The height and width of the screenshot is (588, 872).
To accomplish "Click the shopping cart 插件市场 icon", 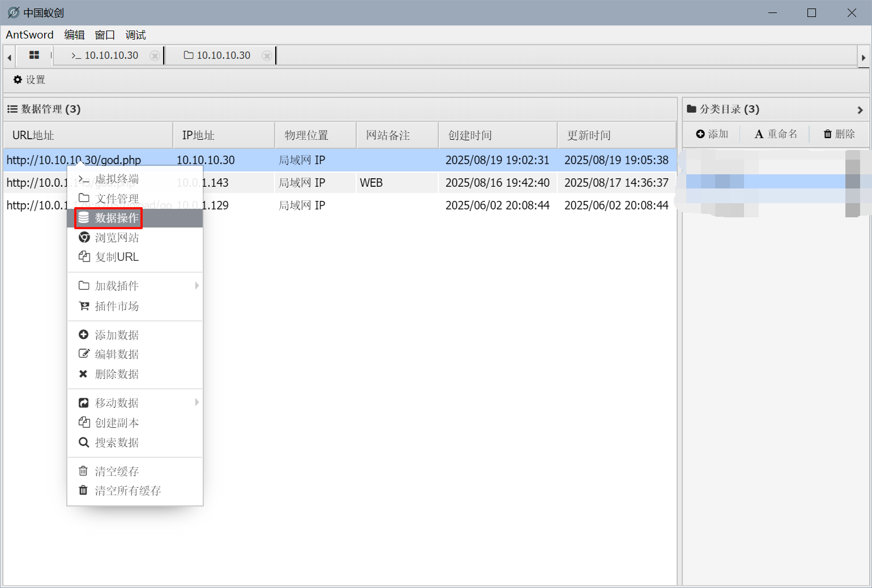I will (84, 306).
